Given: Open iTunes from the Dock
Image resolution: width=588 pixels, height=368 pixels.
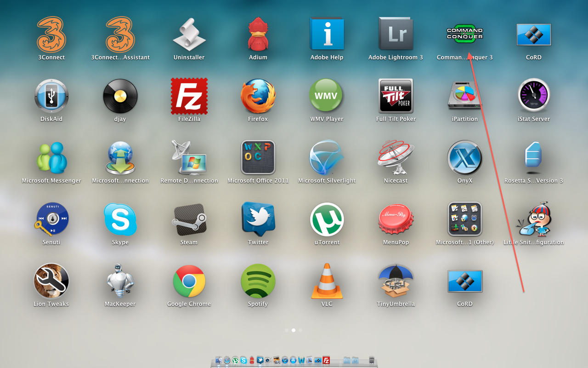Looking at the screenshot, I should (x=285, y=360).
